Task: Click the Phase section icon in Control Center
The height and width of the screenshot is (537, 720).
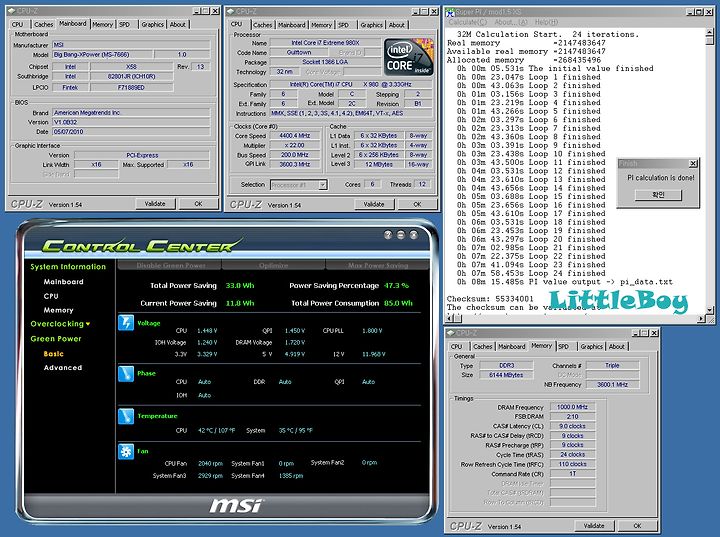Action: (126, 373)
